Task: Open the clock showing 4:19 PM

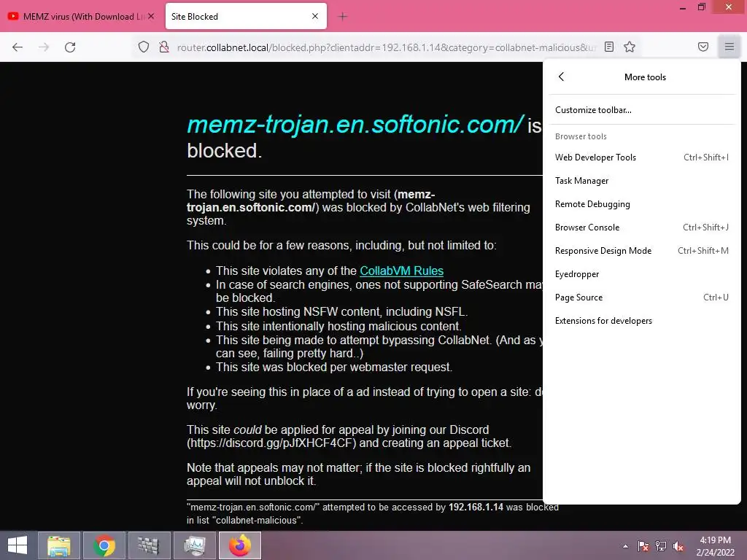Action: (715, 546)
